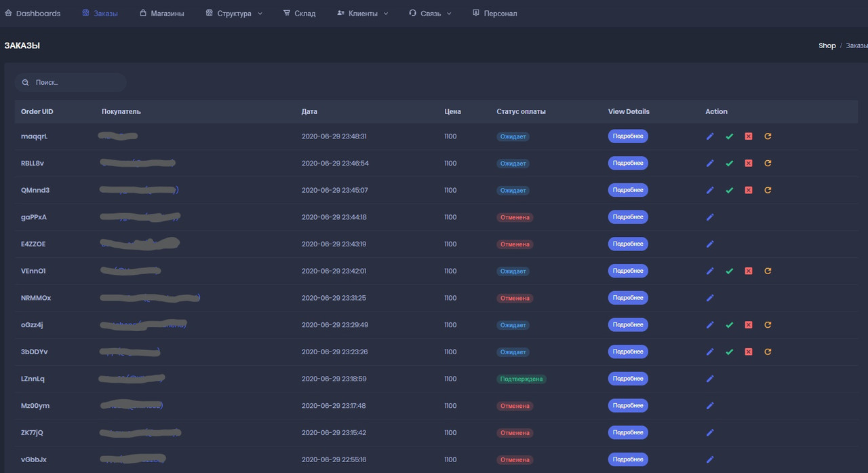Edit order QMnnd3 with pencil icon
The width and height of the screenshot is (868, 473).
click(710, 190)
